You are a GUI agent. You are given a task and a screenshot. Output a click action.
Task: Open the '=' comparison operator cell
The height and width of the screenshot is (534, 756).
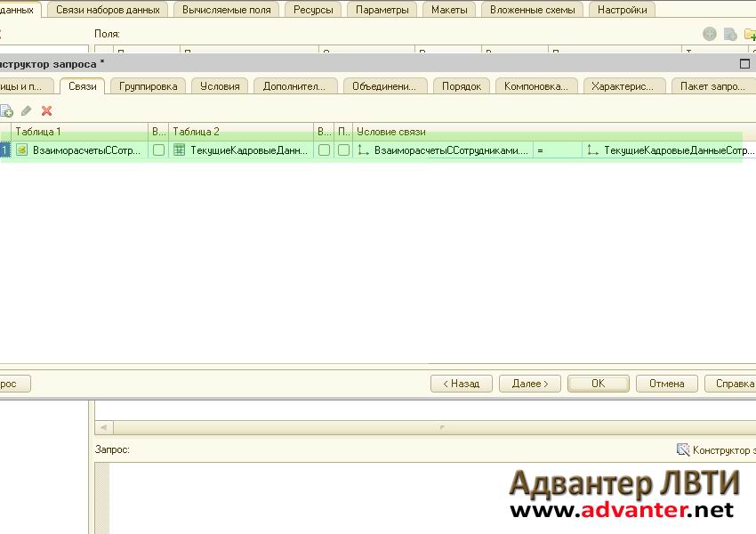558,150
